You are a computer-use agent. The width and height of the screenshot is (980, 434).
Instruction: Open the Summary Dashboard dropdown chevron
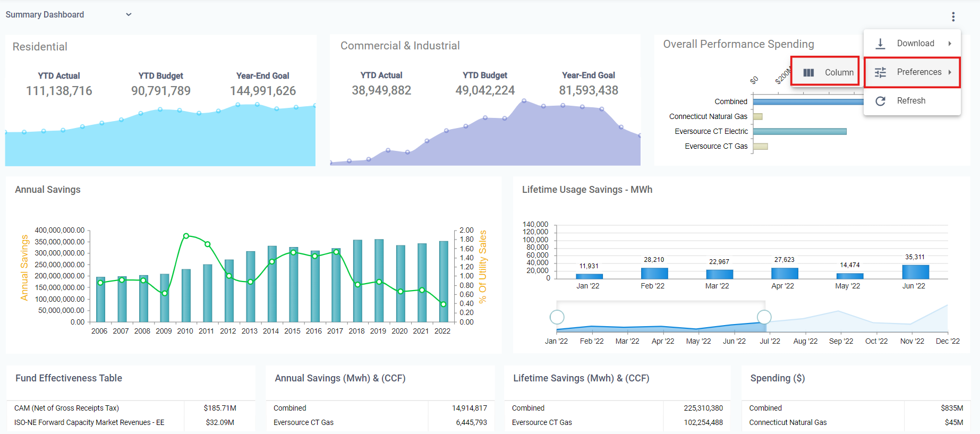tap(129, 15)
